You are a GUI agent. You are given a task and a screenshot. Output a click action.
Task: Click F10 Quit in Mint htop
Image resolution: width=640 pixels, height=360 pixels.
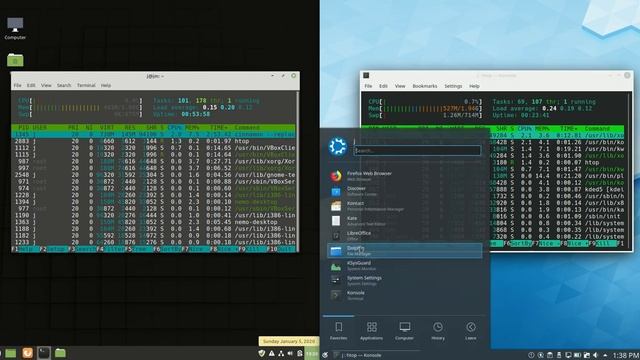[282, 249]
